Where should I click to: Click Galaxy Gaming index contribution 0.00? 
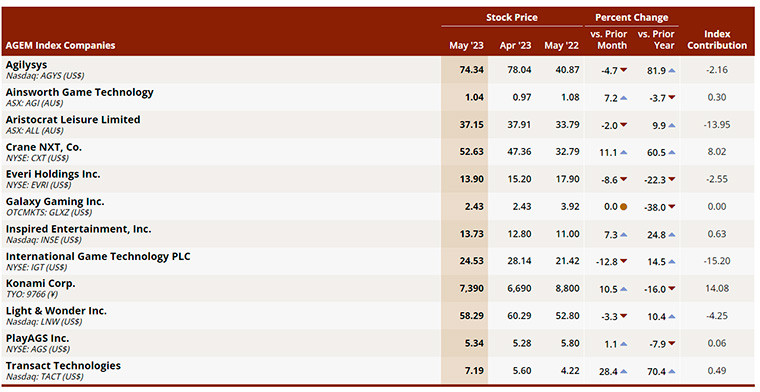pos(717,207)
